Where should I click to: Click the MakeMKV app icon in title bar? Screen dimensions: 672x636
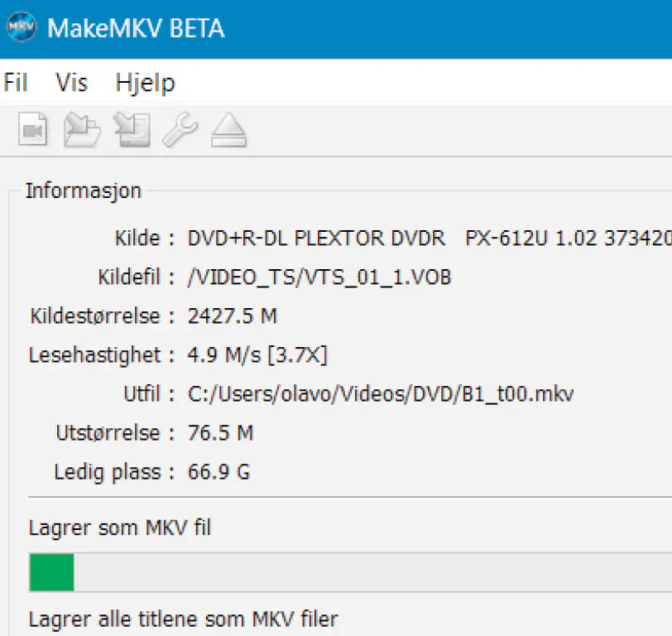click(x=22, y=28)
